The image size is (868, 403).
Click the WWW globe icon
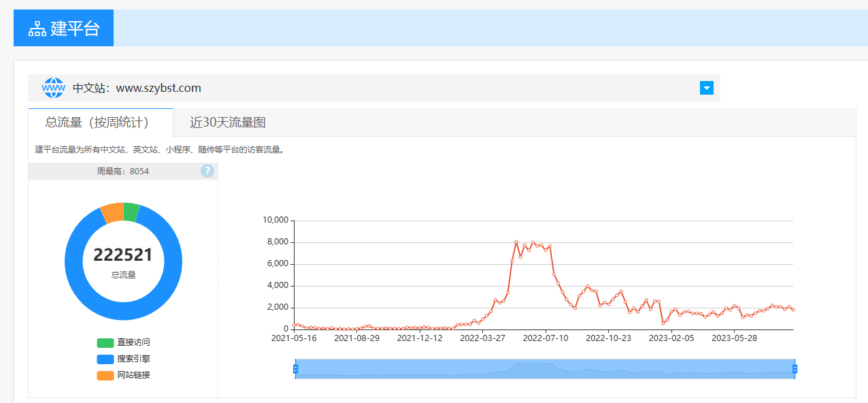[x=53, y=88]
